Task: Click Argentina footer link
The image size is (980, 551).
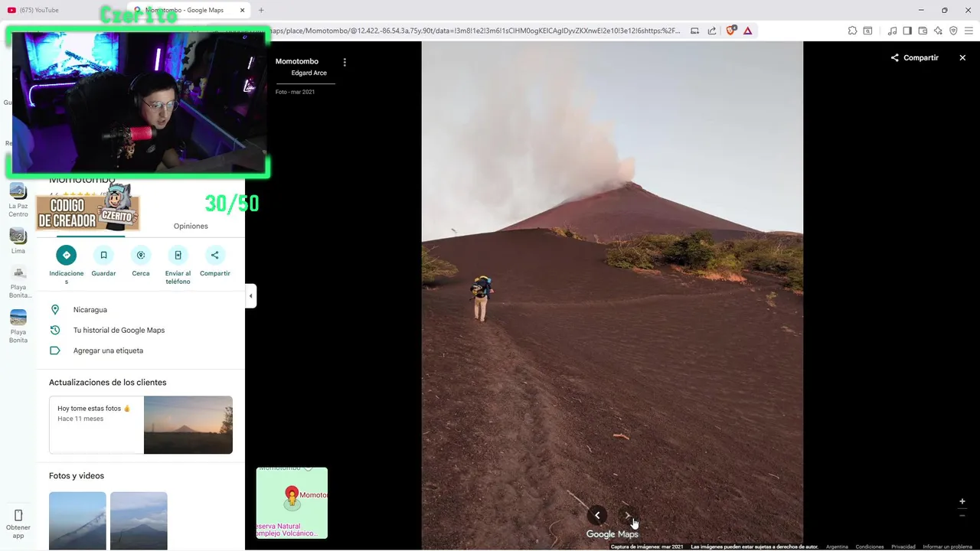Action: [x=837, y=546]
